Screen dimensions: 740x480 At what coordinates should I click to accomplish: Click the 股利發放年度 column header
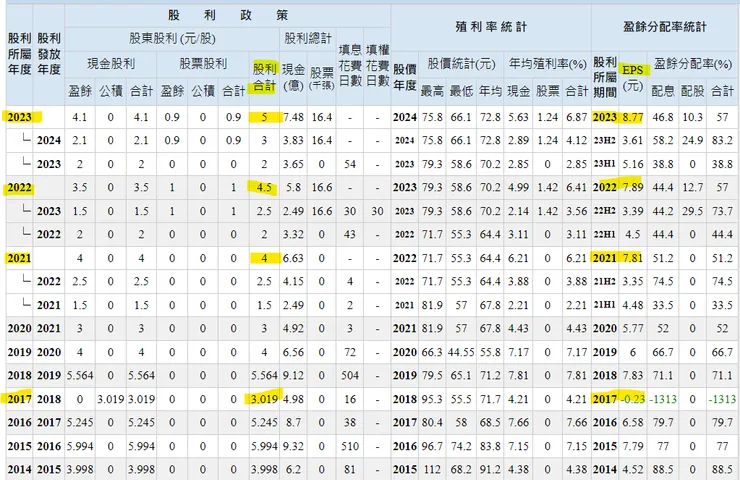tap(49, 54)
